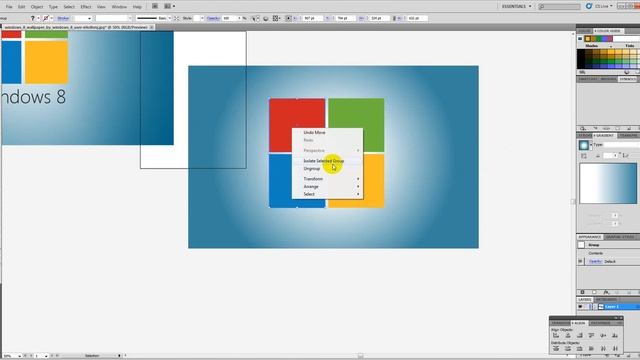Switch to the Symbols tab
Image resolution: width=640 pixels, height=360 pixels.
[627, 79]
